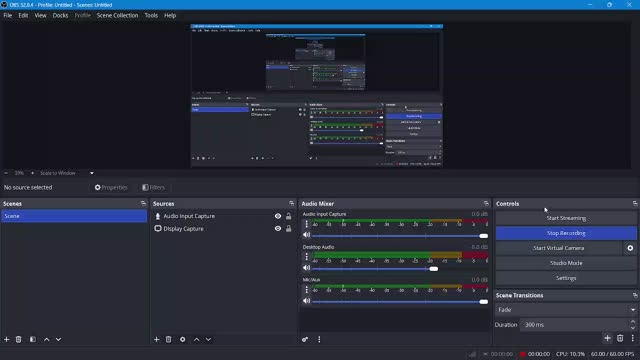The width and height of the screenshot is (640, 360).
Task: Open the Scene Collection menu
Action: click(117, 16)
